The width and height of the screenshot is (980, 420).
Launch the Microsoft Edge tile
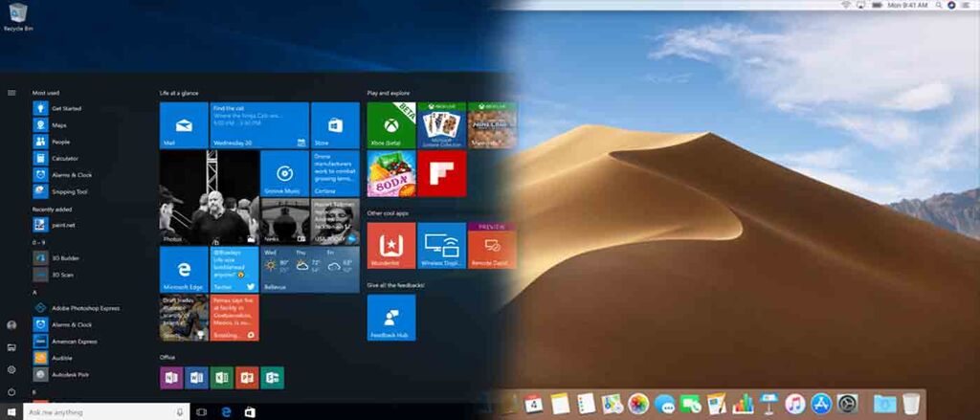[184, 270]
